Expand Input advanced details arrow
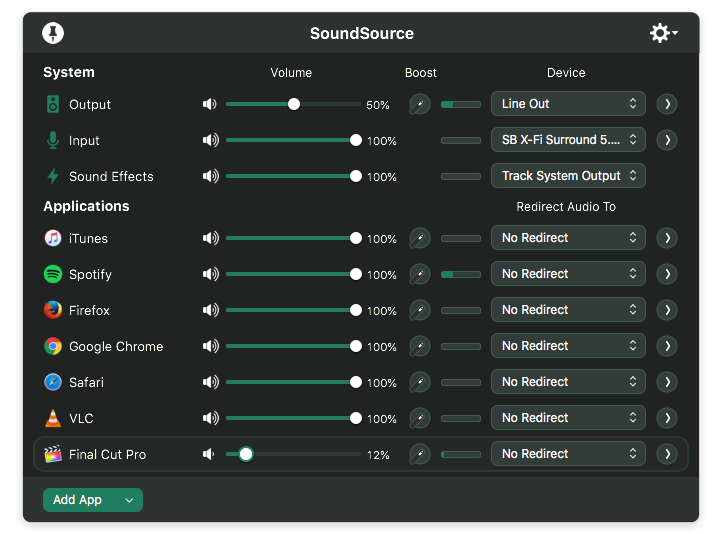 click(x=667, y=140)
